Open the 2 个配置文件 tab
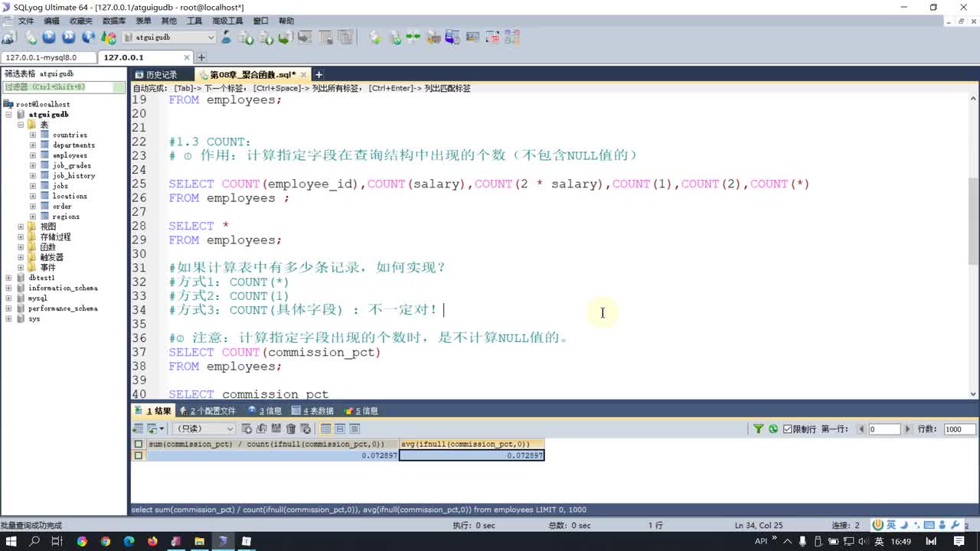This screenshot has height=551, width=980. point(207,411)
